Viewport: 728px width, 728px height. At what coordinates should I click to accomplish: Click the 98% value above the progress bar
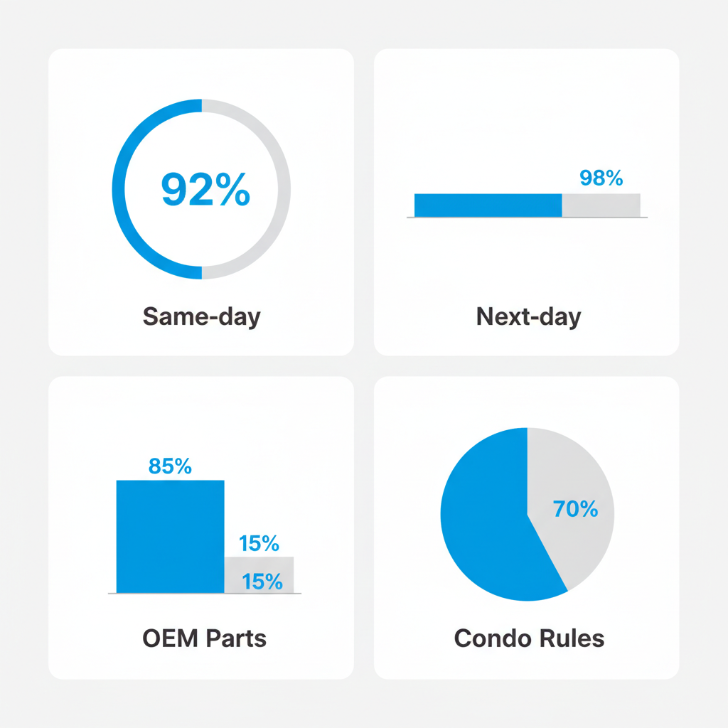coord(601,178)
